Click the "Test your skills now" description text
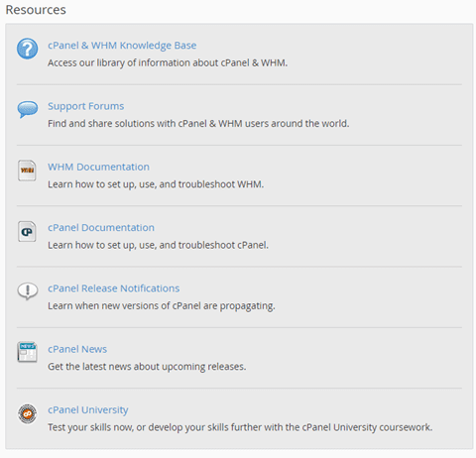Screen dimensions: 476x458 pos(240,427)
